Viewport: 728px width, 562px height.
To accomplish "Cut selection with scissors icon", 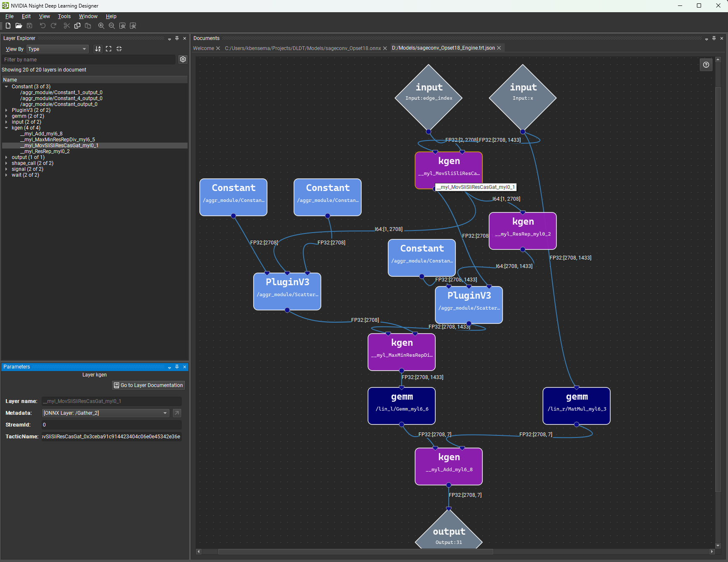I will [66, 26].
